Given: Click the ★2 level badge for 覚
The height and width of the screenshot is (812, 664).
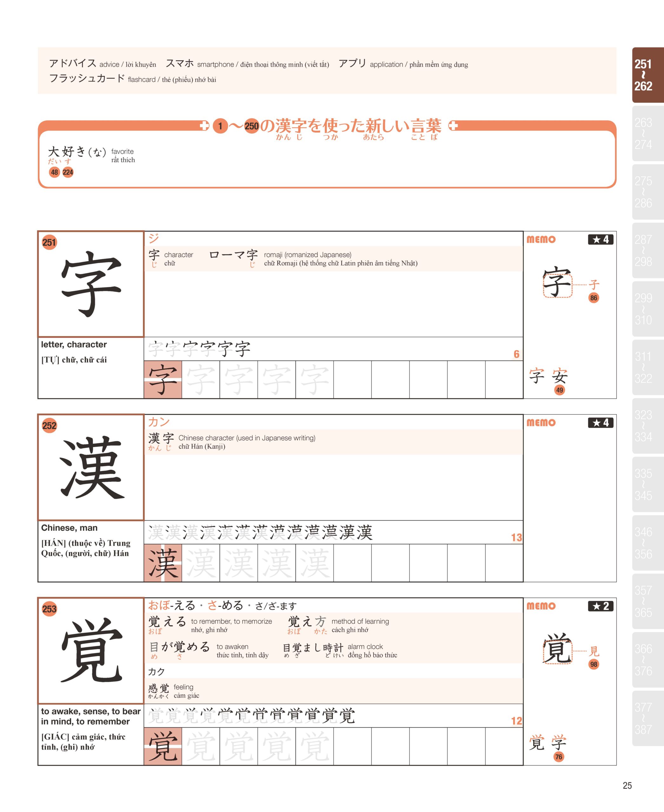Looking at the screenshot, I should coord(601,606).
